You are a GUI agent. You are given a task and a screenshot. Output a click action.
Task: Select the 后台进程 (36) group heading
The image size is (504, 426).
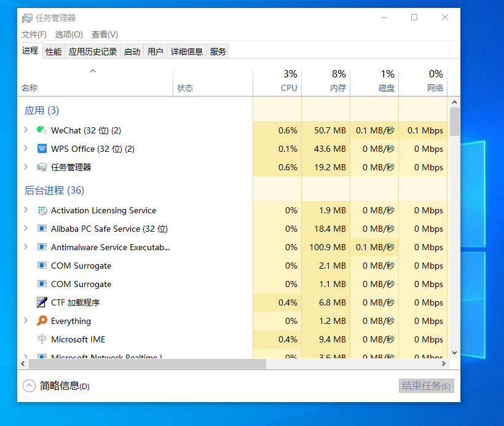tap(54, 190)
